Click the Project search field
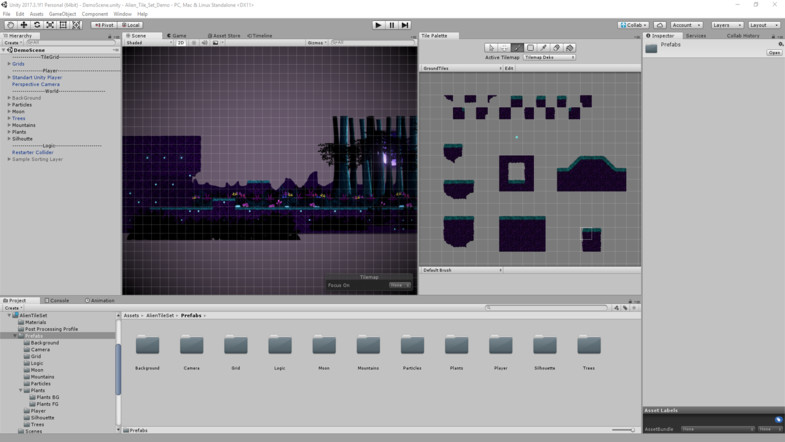The height and width of the screenshot is (442, 785). (x=546, y=308)
